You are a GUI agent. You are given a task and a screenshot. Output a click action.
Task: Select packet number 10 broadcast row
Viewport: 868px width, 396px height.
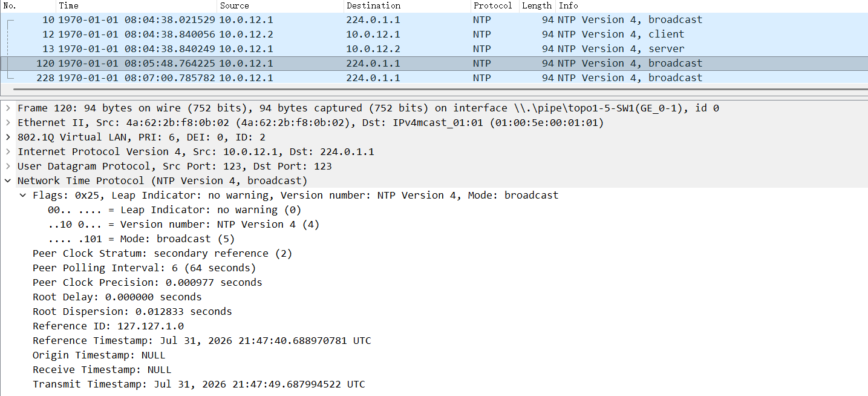(434, 19)
